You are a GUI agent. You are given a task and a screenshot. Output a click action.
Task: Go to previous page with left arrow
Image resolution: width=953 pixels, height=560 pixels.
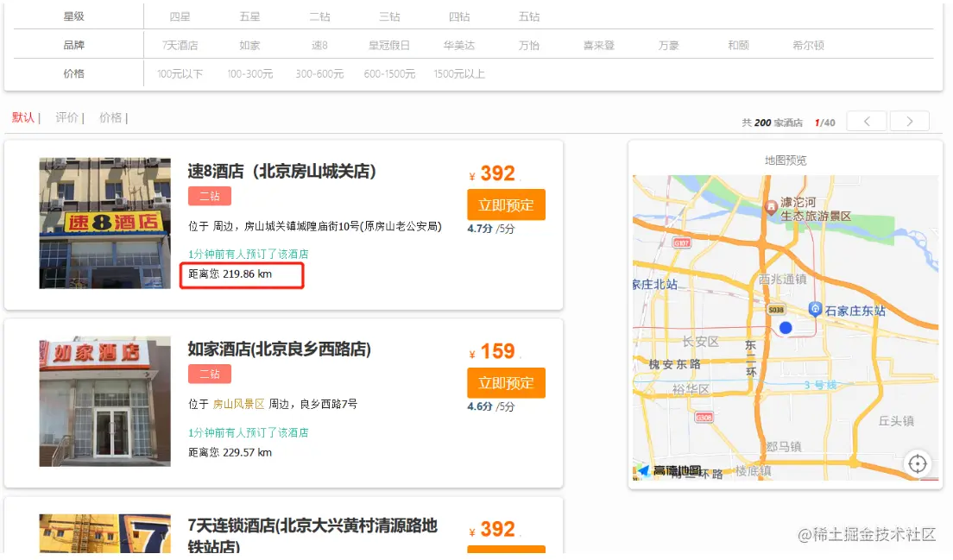point(867,122)
